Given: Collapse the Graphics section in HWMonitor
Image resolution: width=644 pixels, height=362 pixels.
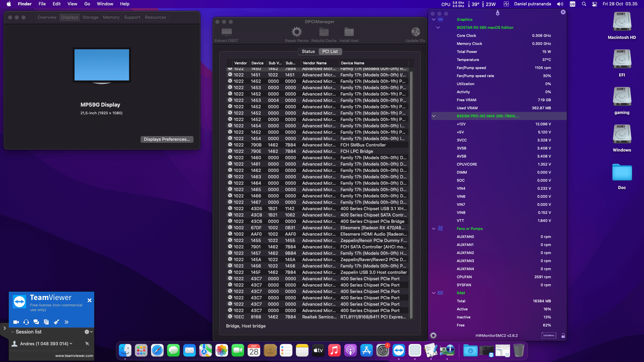Looking at the screenshot, I should pyautogui.click(x=434, y=19).
